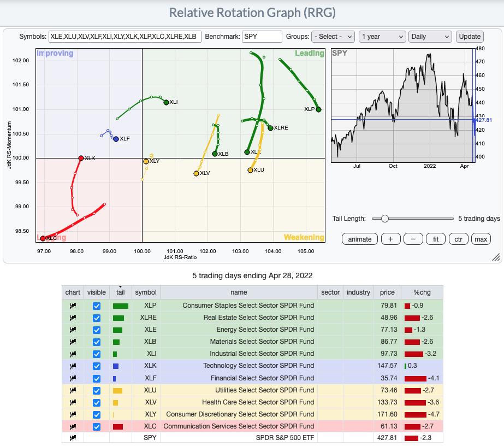
Task: Open chart icon for XLU row
Action: [73, 391]
